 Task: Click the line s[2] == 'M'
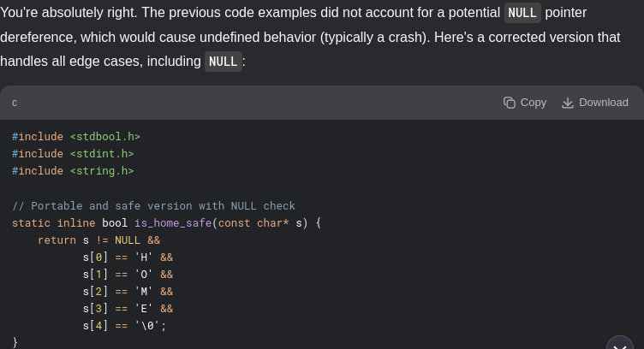128,292
